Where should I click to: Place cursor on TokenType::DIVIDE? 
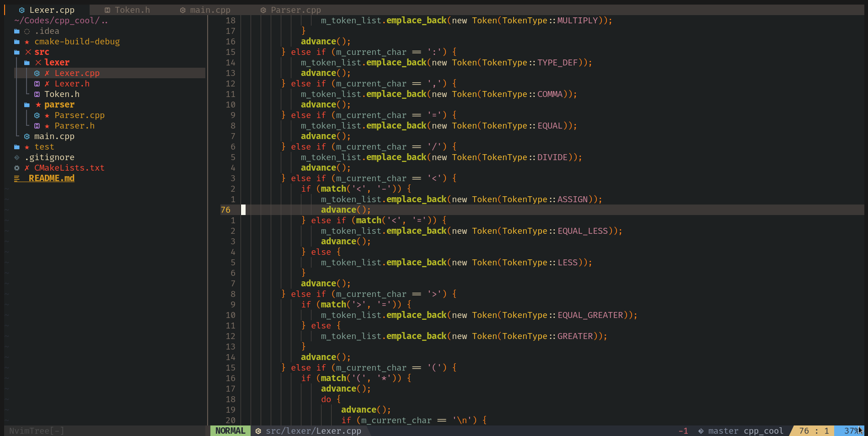click(x=525, y=157)
